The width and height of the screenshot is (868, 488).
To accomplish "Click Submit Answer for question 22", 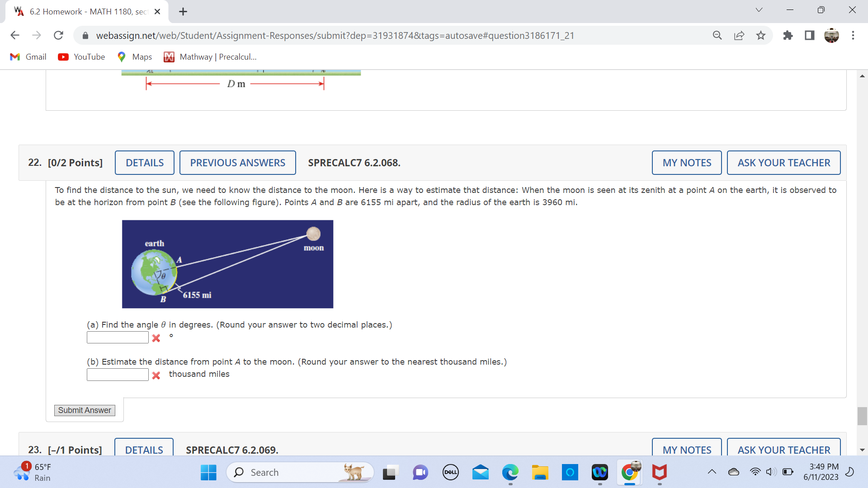I will [x=84, y=410].
